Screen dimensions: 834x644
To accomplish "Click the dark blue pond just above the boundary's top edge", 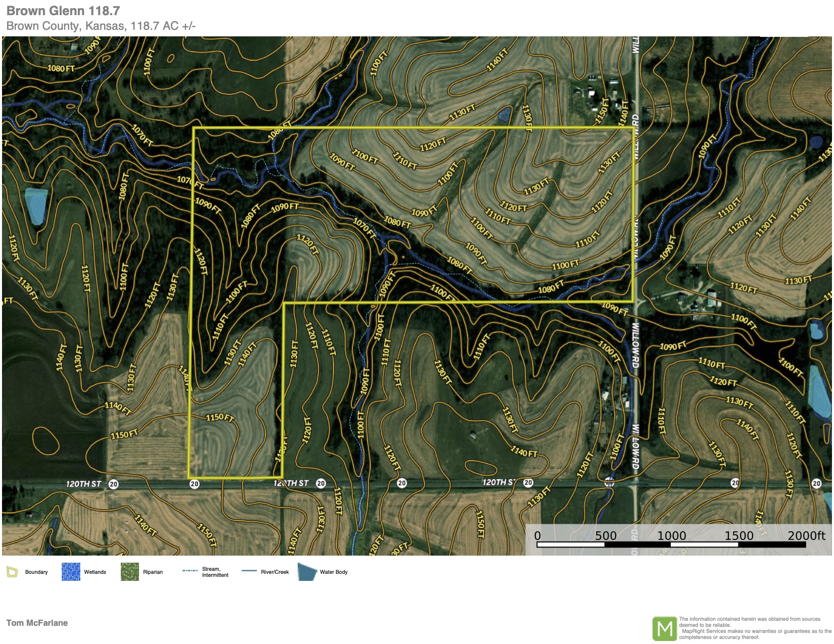I will 504,115.
